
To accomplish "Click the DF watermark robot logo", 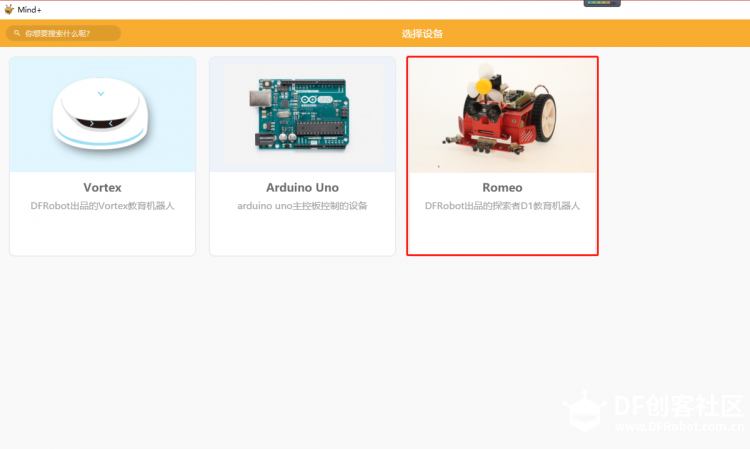I will tap(585, 411).
